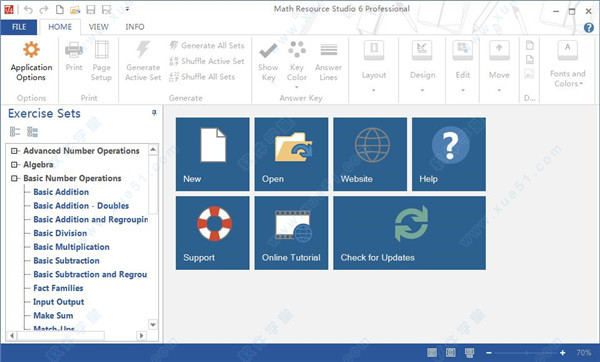Click the zoom out minus button
This screenshot has height=362, width=600.
(x=489, y=353)
